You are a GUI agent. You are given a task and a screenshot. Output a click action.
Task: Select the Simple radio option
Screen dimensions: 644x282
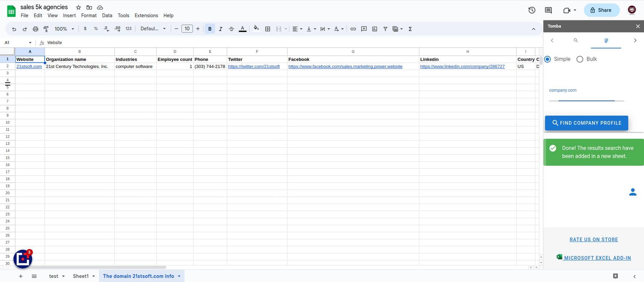pyautogui.click(x=548, y=59)
